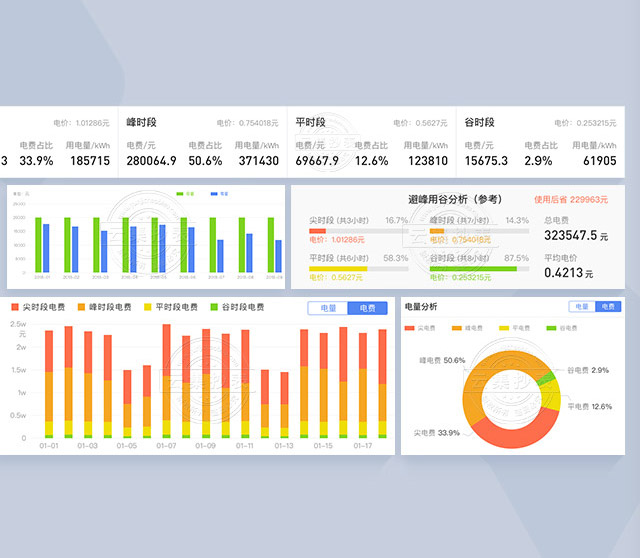Switch stacked bar chart to 电费

pyautogui.click(x=367, y=308)
